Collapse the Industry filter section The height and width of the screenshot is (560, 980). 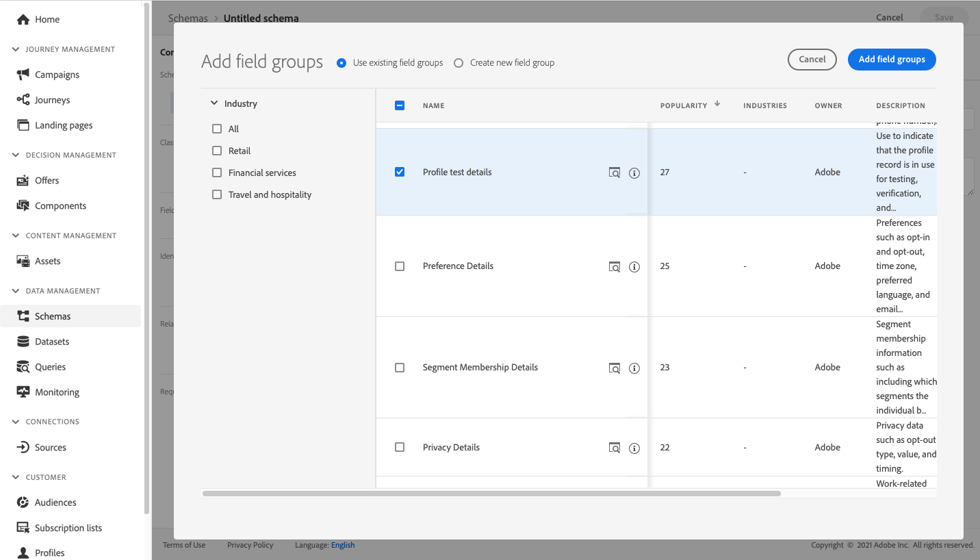[214, 104]
